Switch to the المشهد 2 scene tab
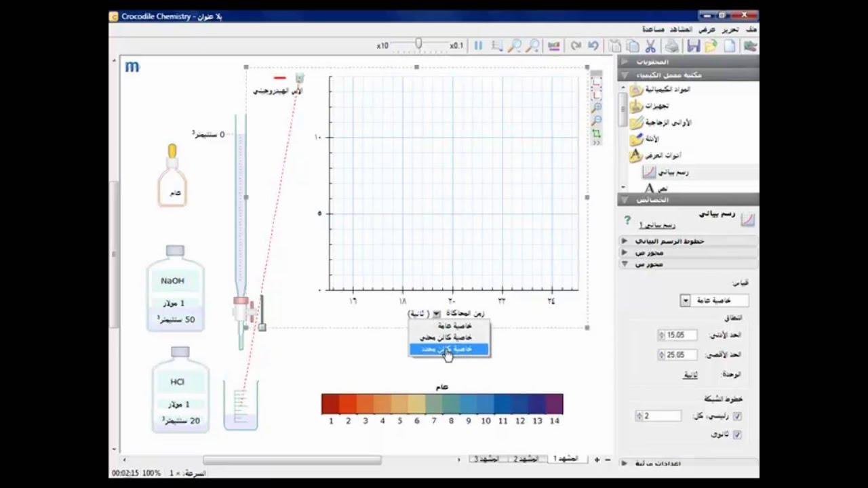The image size is (868, 488). (x=526, y=459)
